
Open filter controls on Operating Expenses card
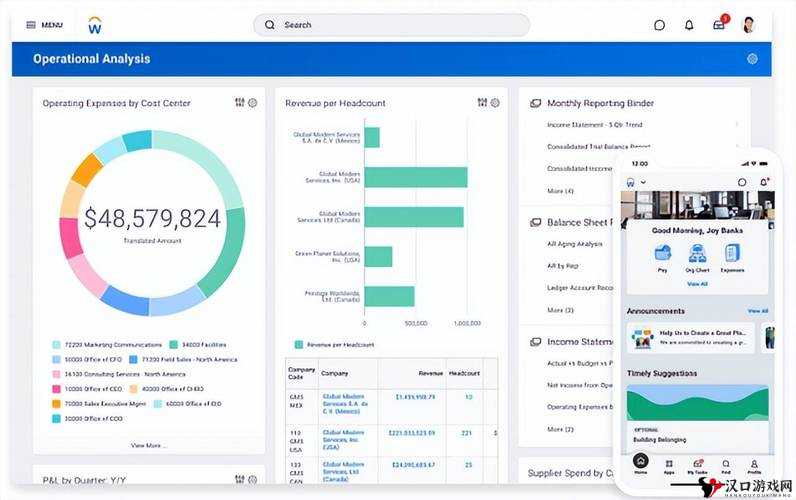point(240,103)
